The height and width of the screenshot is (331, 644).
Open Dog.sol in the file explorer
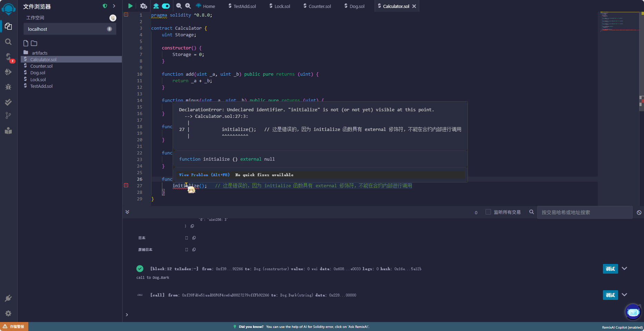(38, 73)
